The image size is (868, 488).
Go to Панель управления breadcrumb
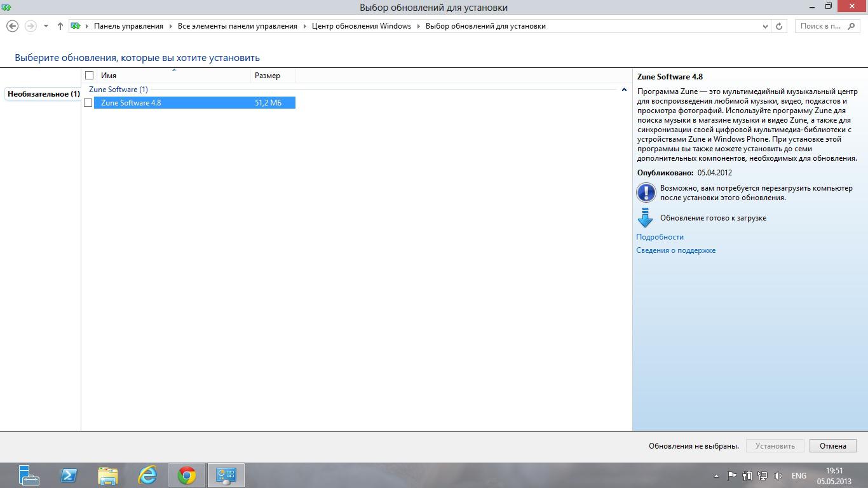click(128, 26)
